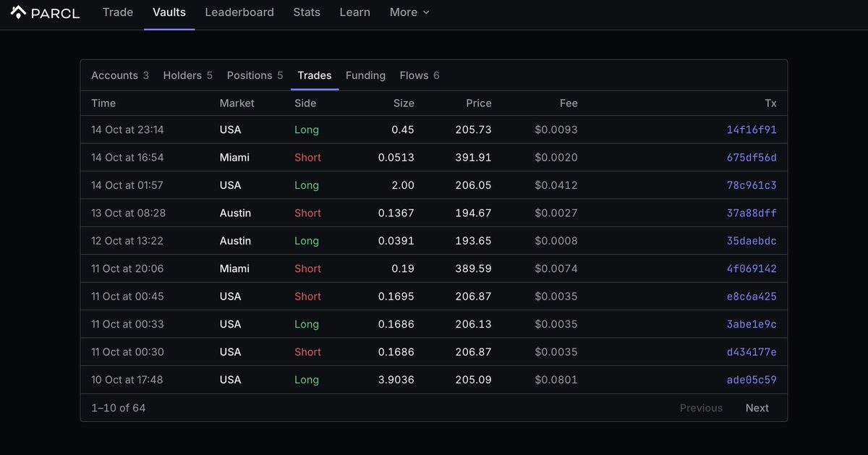Image resolution: width=868 pixels, height=455 pixels.
Task: Select the 11 Oct at 00:33 time cell
Action: click(x=127, y=324)
